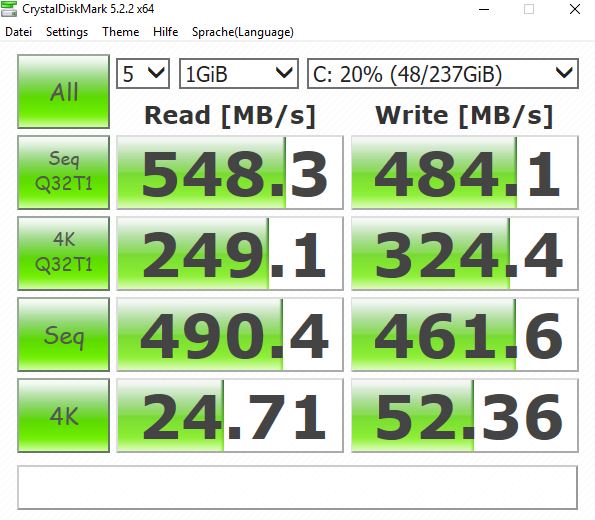Start the 4K Q32T1 benchmark
This screenshot has height=520, width=595.
coord(63,253)
